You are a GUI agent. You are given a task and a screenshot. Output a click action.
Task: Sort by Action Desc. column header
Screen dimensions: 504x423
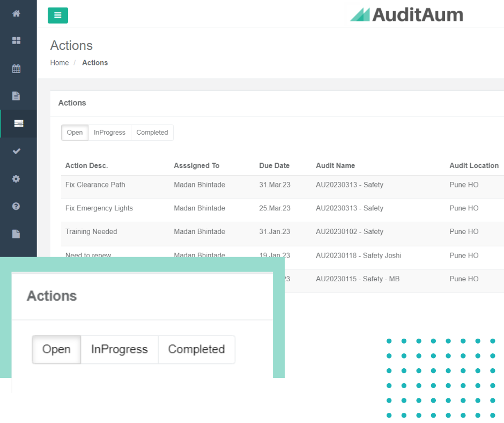tap(86, 165)
